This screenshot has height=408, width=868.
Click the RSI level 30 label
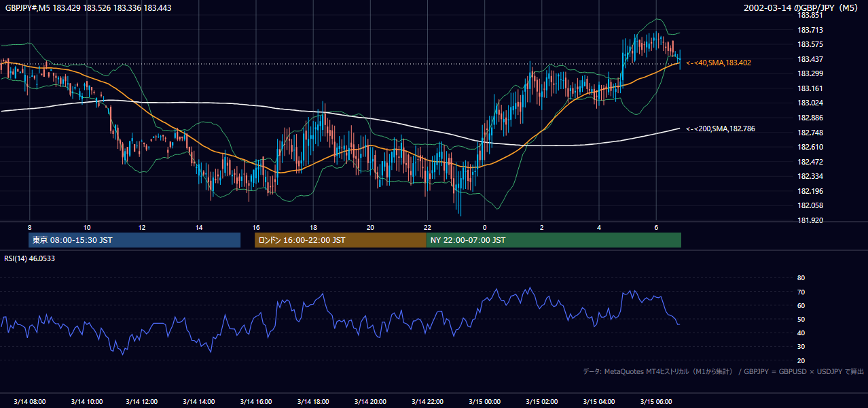pyautogui.click(x=801, y=347)
